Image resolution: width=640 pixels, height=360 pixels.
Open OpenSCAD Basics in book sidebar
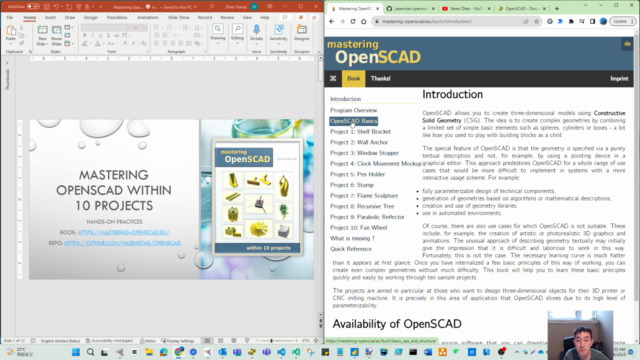click(x=353, y=121)
